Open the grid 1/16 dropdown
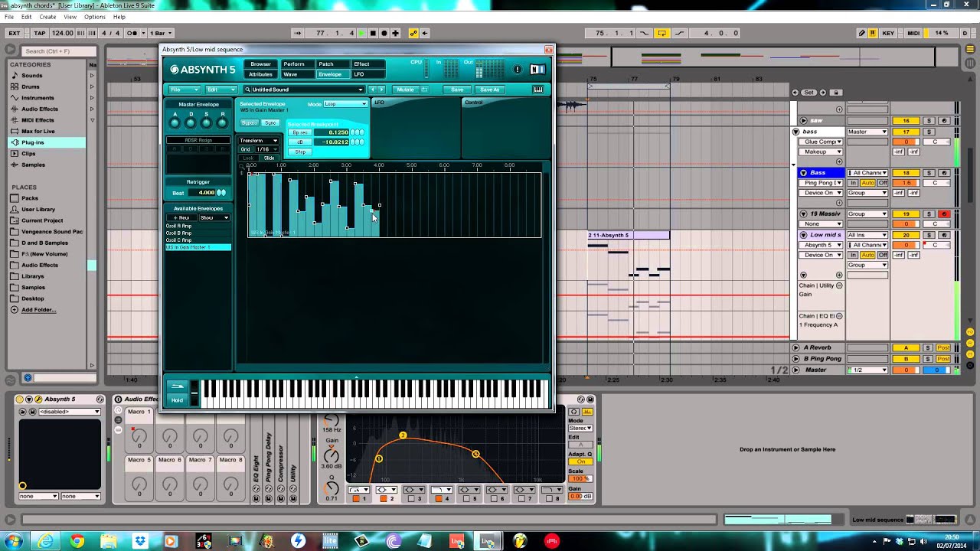The height and width of the screenshot is (551, 980). coord(266,149)
